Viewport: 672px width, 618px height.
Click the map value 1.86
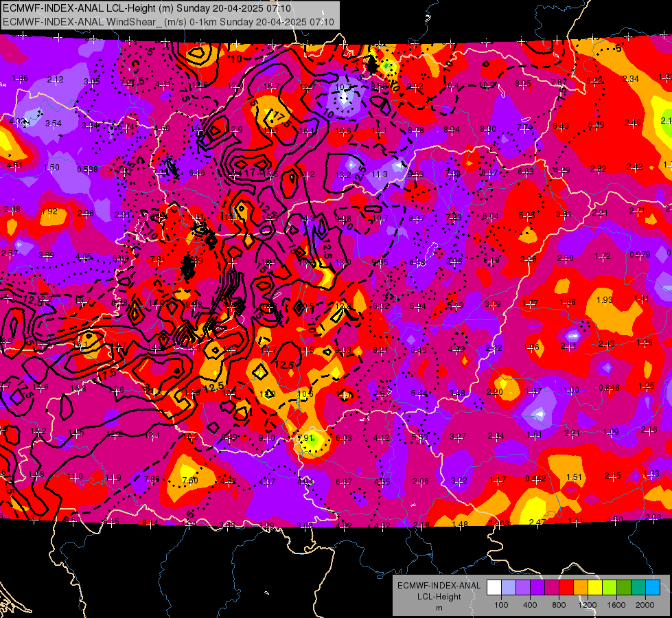(x=20, y=78)
